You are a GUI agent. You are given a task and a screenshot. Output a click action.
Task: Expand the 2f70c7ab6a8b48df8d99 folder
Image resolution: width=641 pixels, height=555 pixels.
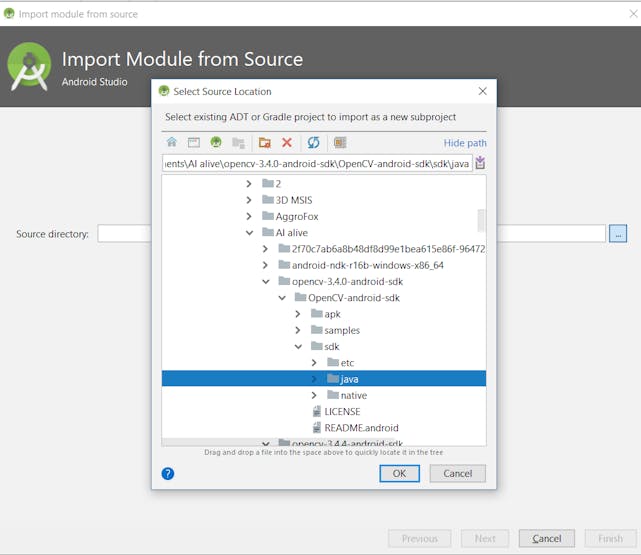tap(265, 249)
